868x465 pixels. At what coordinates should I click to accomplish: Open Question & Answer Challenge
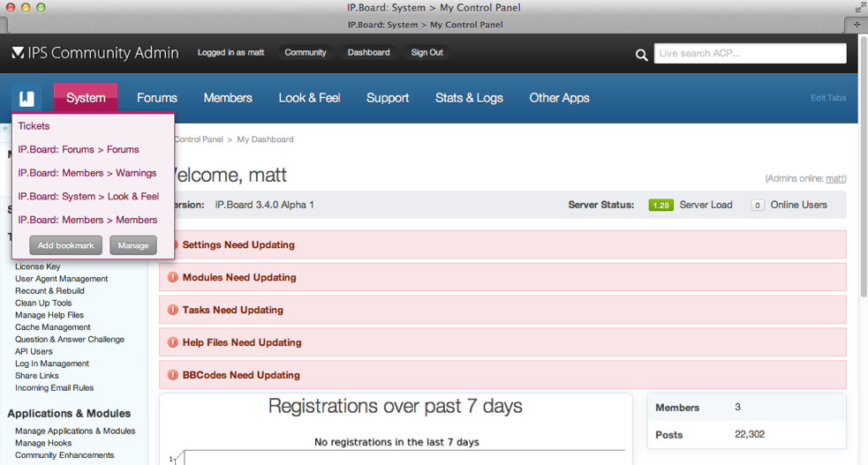pyautogui.click(x=70, y=340)
